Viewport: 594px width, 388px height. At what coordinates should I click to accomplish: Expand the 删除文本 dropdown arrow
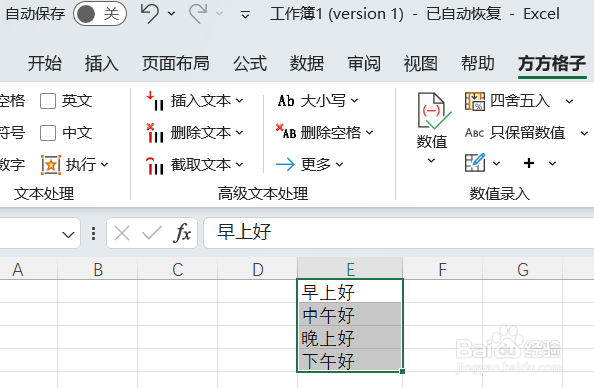239,133
